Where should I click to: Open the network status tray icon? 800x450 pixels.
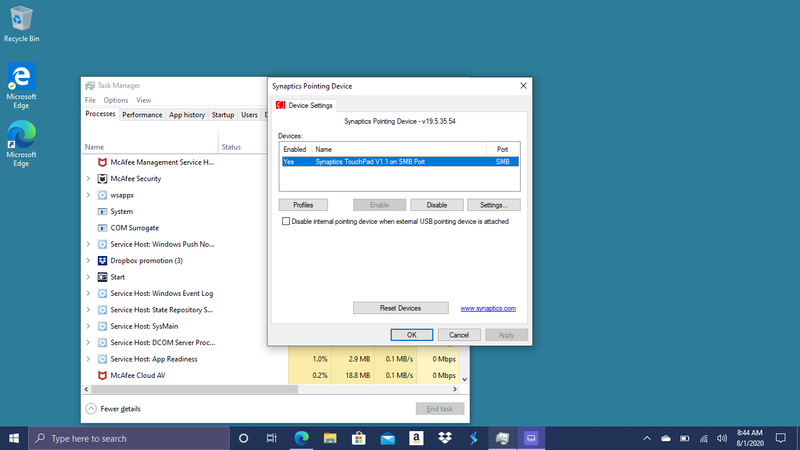(704, 438)
